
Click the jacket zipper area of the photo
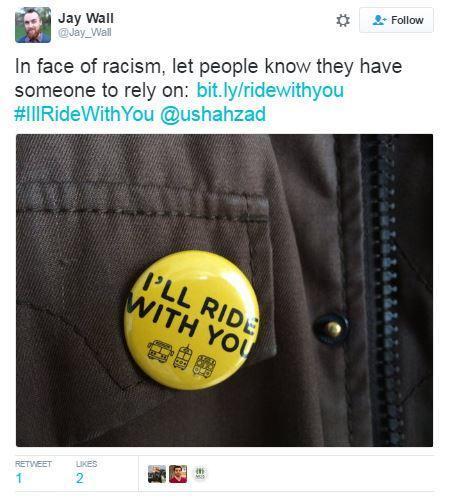coord(387,290)
